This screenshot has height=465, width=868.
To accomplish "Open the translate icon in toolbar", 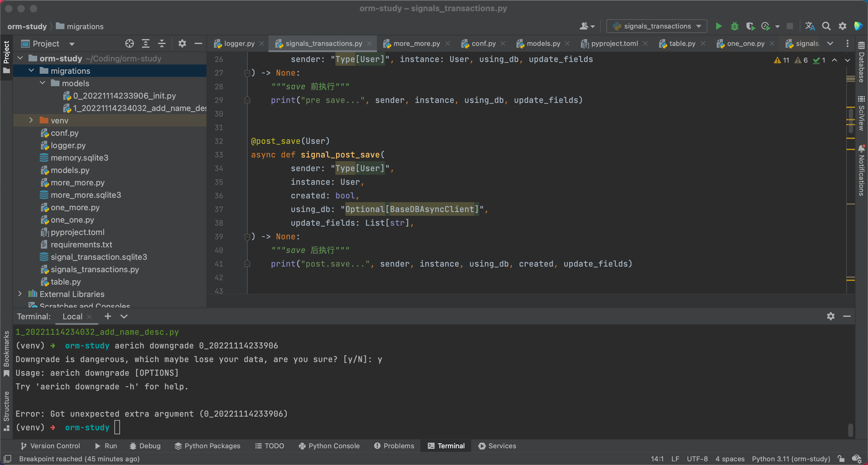I will tap(810, 26).
